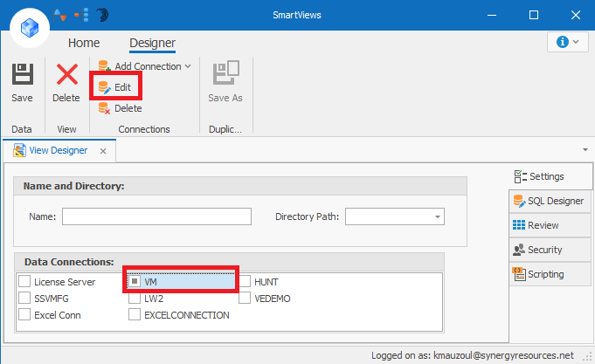595x364 pixels.
Task: Click the window resize grip icon
Action: [x=588, y=356]
